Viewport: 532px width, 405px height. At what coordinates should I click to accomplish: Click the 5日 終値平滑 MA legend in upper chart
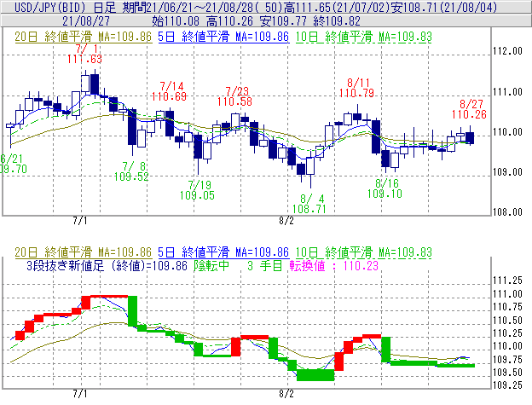(x=223, y=37)
